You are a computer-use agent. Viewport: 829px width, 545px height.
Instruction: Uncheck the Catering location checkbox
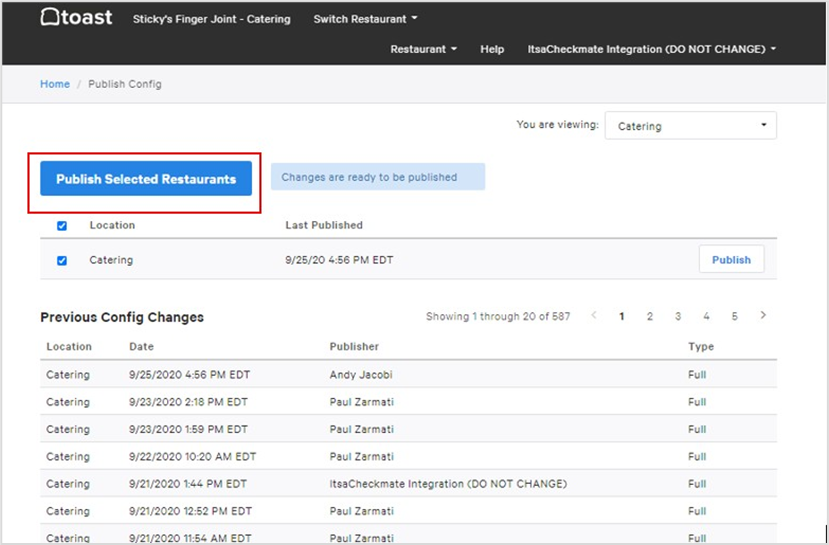(x=62, y=260)
